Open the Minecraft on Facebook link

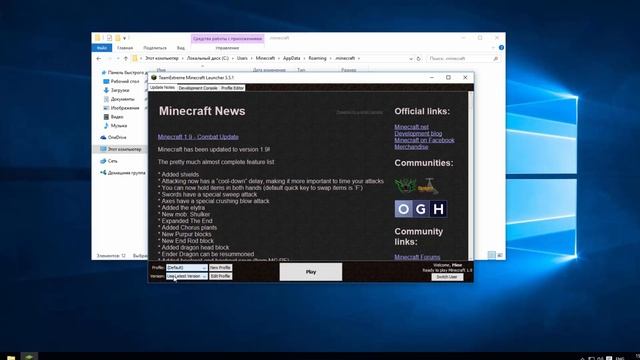424,140
